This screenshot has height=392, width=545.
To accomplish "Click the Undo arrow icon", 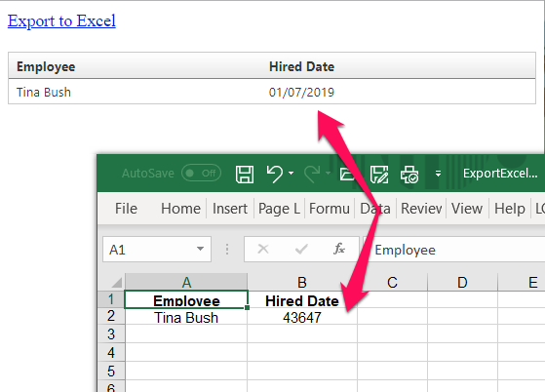I will (x=275, y=174).
